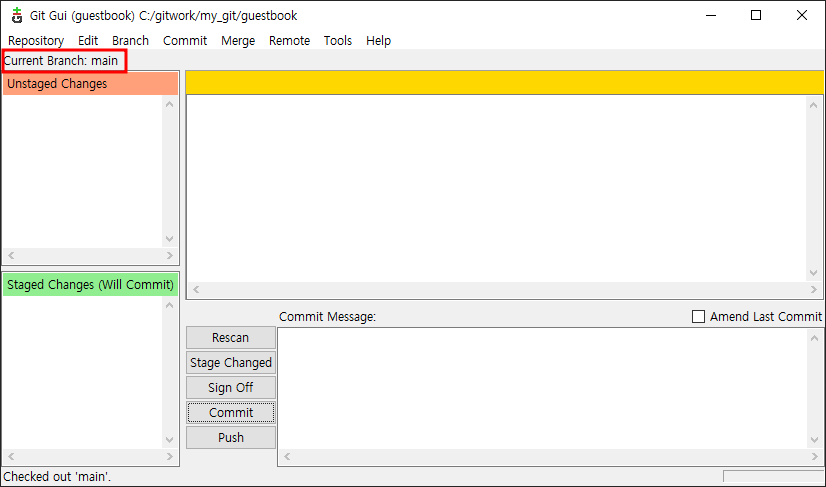Click left arrow of Unstaged Changes horizontal scrollbar
This screenshot has height=487, width=826.
[x=11, y=256]
